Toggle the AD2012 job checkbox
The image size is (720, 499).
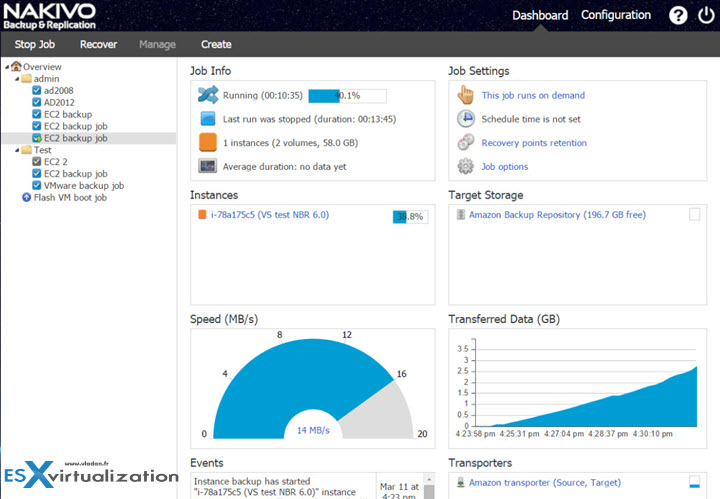pyautogui.click(x=37, y=102)
